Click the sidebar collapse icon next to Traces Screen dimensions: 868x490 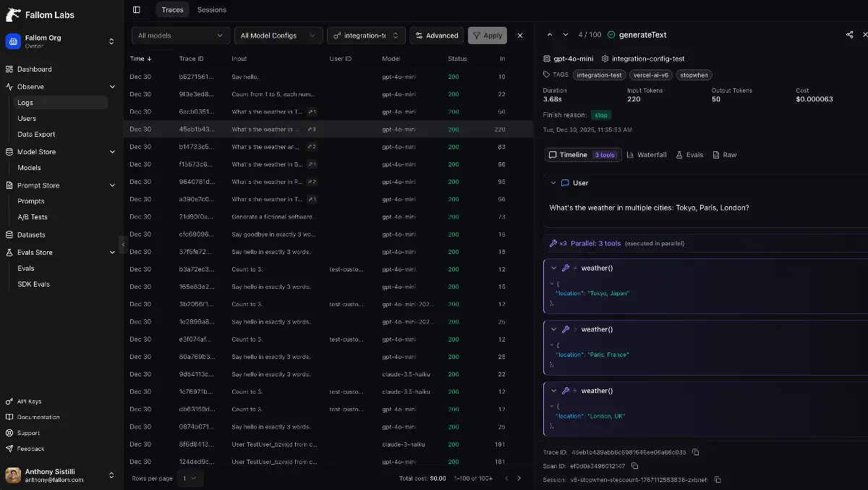(x=137, y=9)
